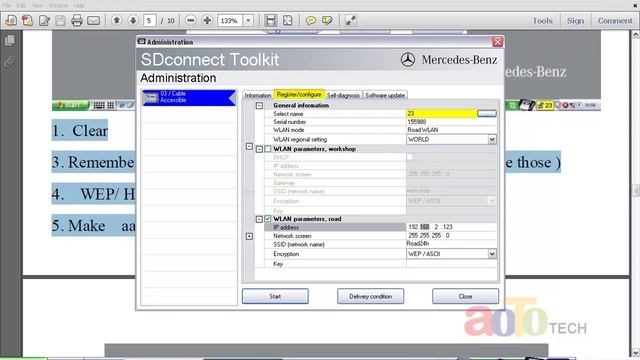This screenshot has width=640, height=360.
Task: Click the WLAN mode value Road WLAN
Action: [423, 130]
